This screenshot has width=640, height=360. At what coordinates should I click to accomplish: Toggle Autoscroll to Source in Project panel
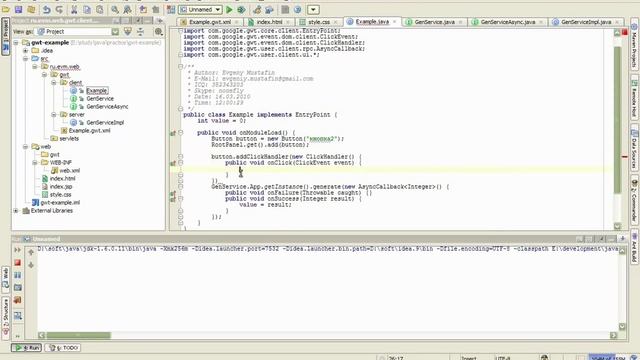tap(128, 31)
